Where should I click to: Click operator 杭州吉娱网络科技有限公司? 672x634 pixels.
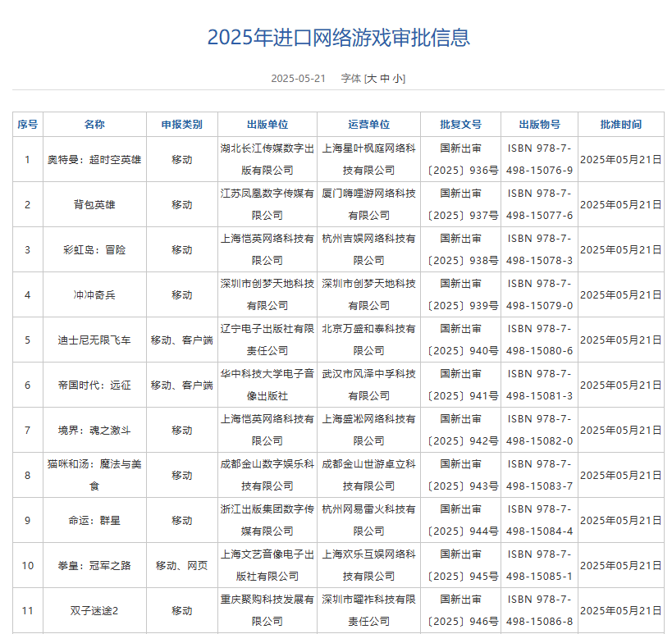pos(368,249)
